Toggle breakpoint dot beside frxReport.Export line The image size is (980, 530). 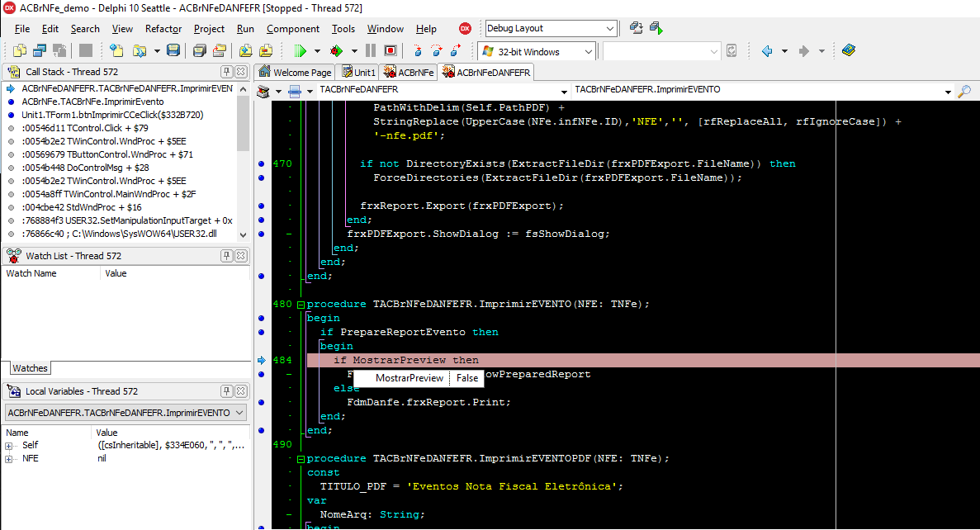pos(261,206)
